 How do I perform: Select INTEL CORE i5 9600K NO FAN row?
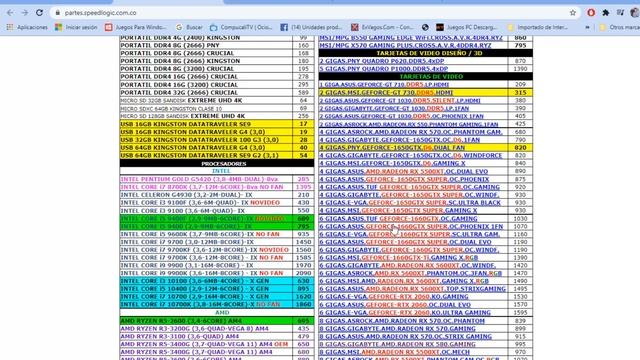[217, 234]
